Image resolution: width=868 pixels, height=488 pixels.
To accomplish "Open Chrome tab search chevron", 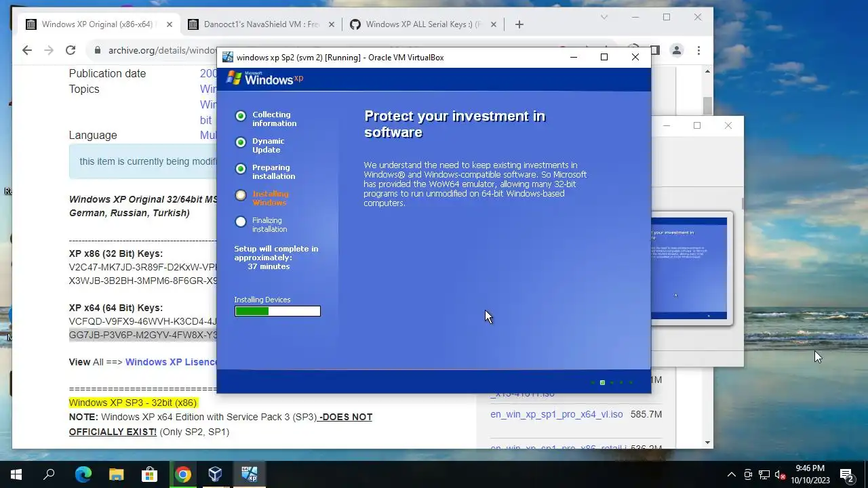I will tap(604, 18).
